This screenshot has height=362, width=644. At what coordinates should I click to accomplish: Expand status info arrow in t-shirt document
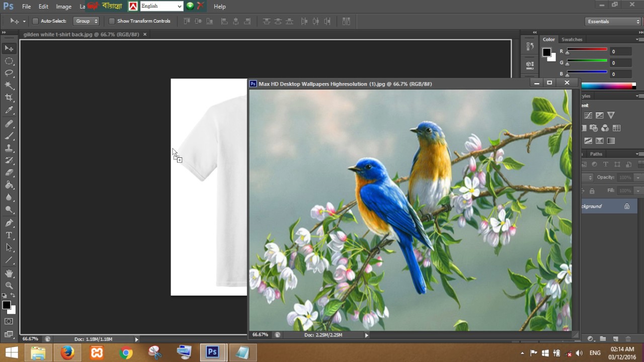[136, 339]
